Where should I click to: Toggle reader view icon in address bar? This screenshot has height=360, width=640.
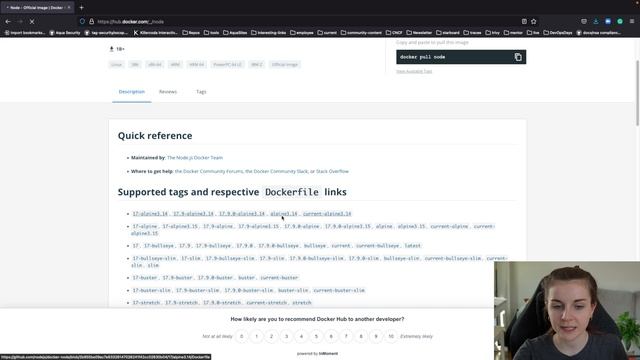coord(524,21)
